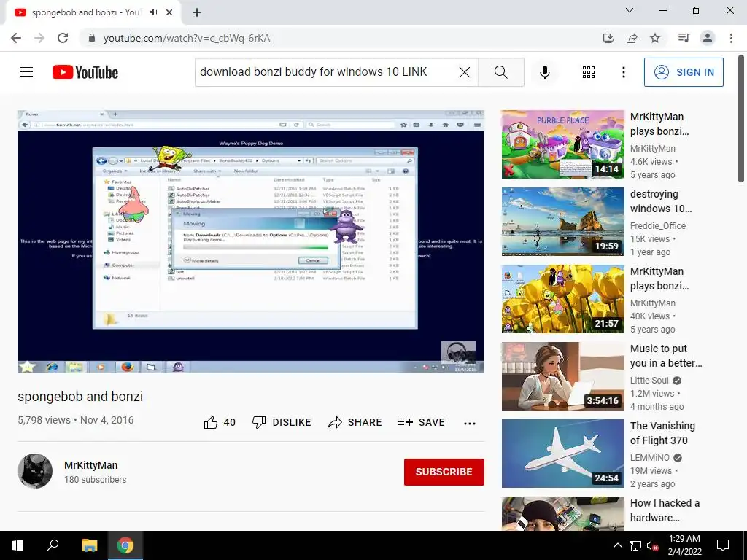Screen dimensions: 747x560
Task: Open Chrome's three-dot menu
Action: point(731,38)
